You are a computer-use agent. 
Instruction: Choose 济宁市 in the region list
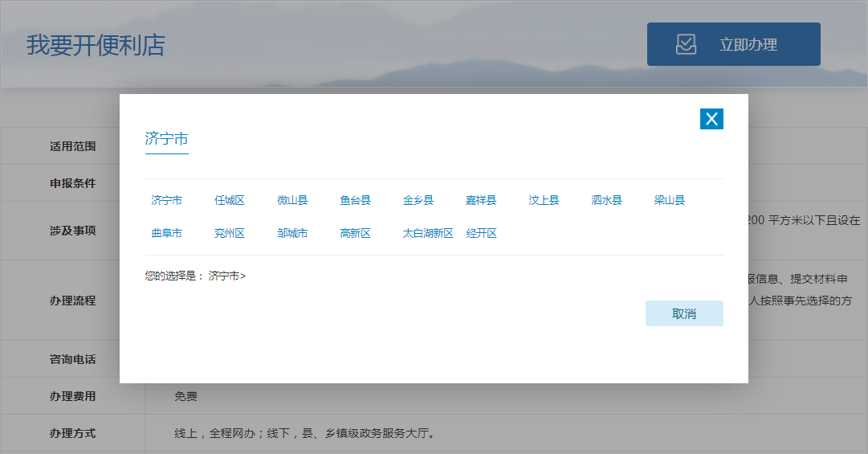[166, 200]
